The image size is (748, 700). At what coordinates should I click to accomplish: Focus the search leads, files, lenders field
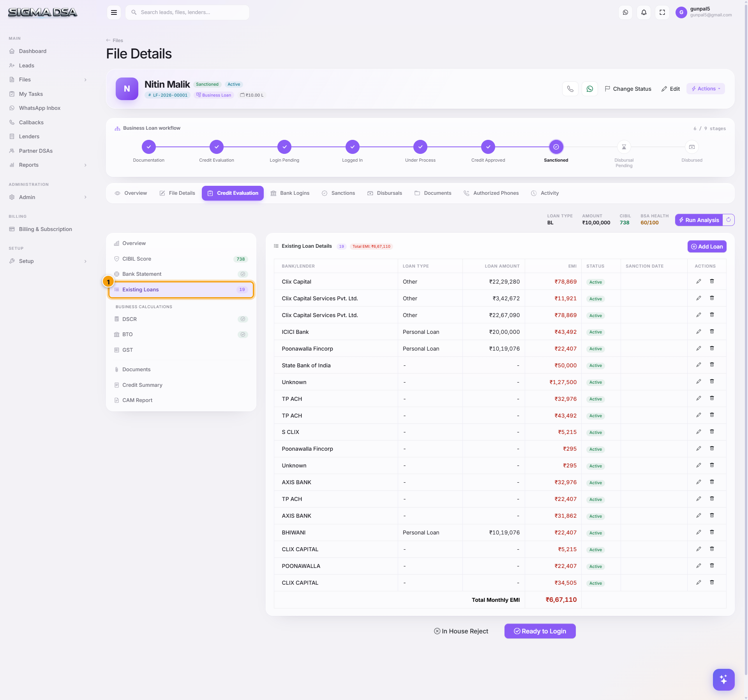click(187, 12)
